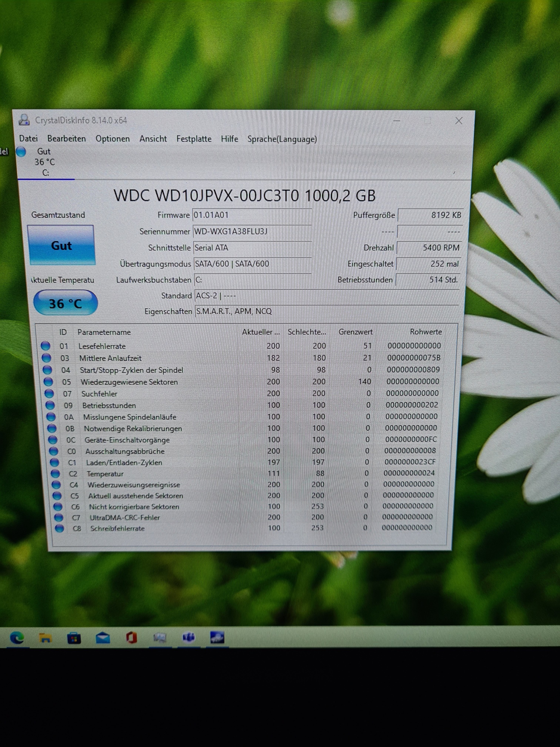The width and height of the screenshot is (560, 747).
Task: Click status dot for Notwendige Rekalibrierungen
Action: click(x=52, y=428)
